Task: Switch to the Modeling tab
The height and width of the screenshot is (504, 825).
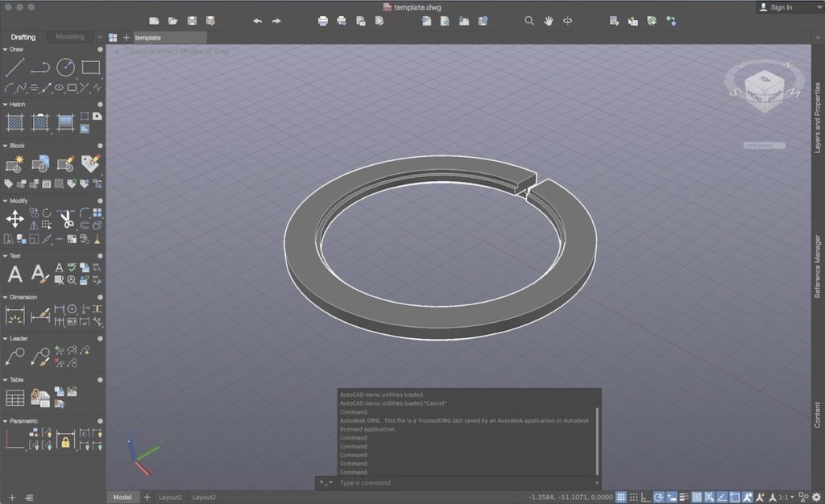Action: 70,37
